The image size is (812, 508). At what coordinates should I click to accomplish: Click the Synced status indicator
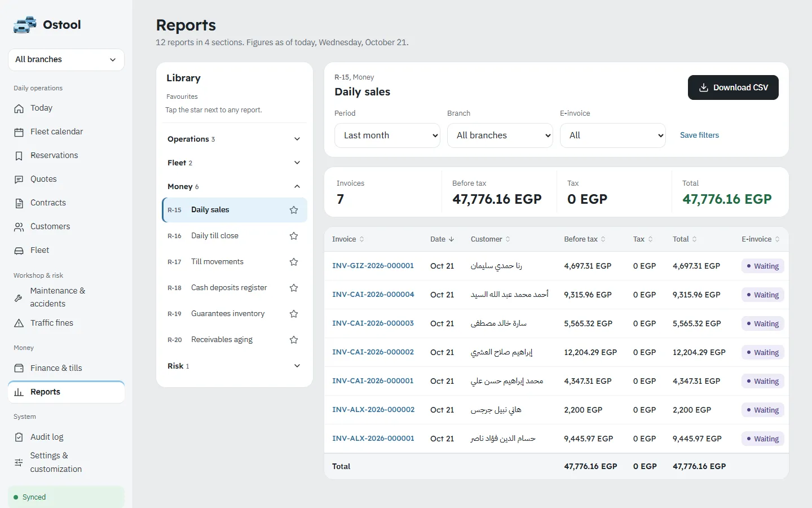(x=66, y=497)
